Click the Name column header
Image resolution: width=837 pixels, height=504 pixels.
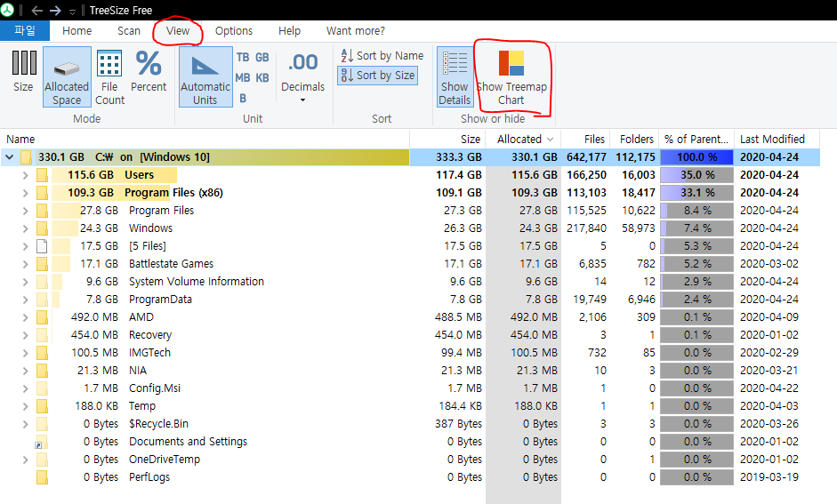(205, 140)
